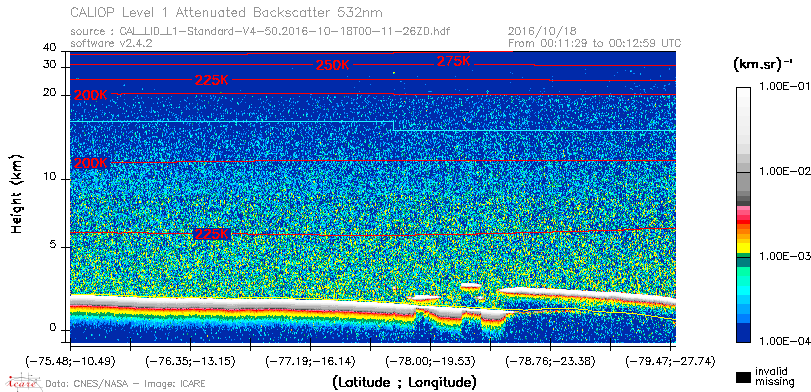Click the date '2016/10/18'
This screenshot has width=811, height=392.
point(542,32)
